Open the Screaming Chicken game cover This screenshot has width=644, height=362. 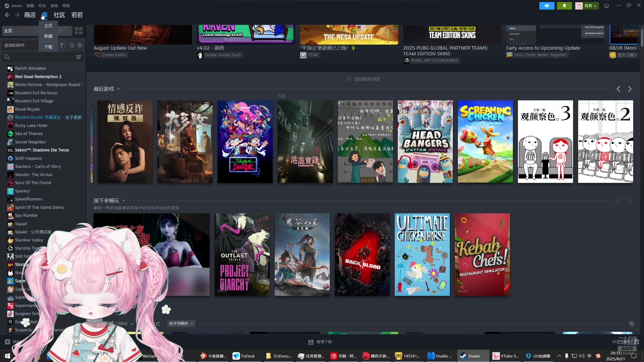click(x=485, y=141)
